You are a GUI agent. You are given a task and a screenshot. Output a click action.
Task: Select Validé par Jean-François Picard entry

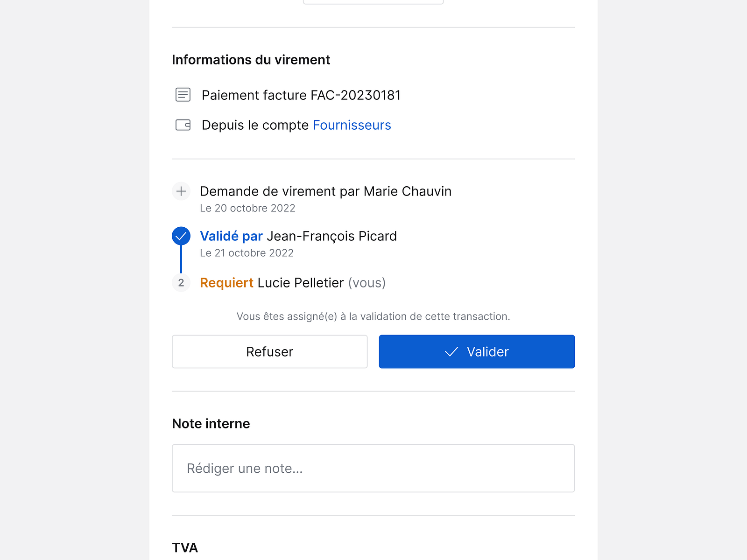pos(298,236)
